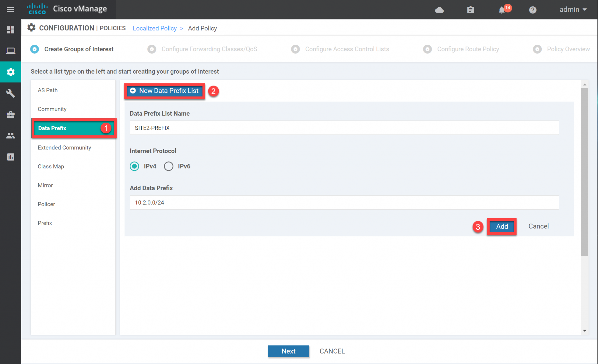
Task: Switch to the Extended Community list type
Action: [x=64, y=147]
